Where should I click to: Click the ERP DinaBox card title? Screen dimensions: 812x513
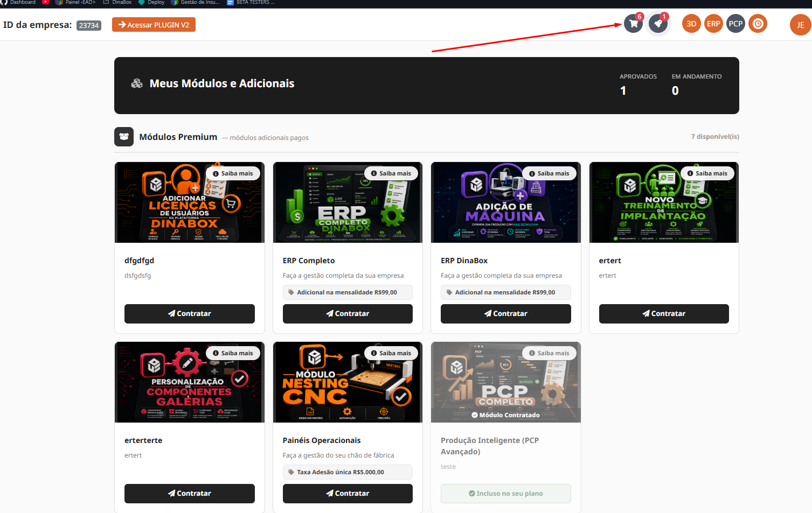(464, 261)
